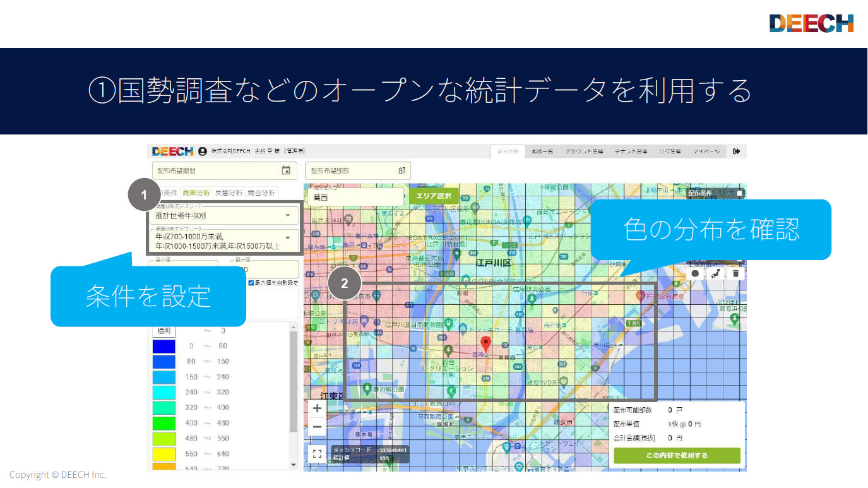The height and width of the screenshot is (488, 868).
Task: Toggle the 配布条件 checkbox on map
Action: point(740,193)
